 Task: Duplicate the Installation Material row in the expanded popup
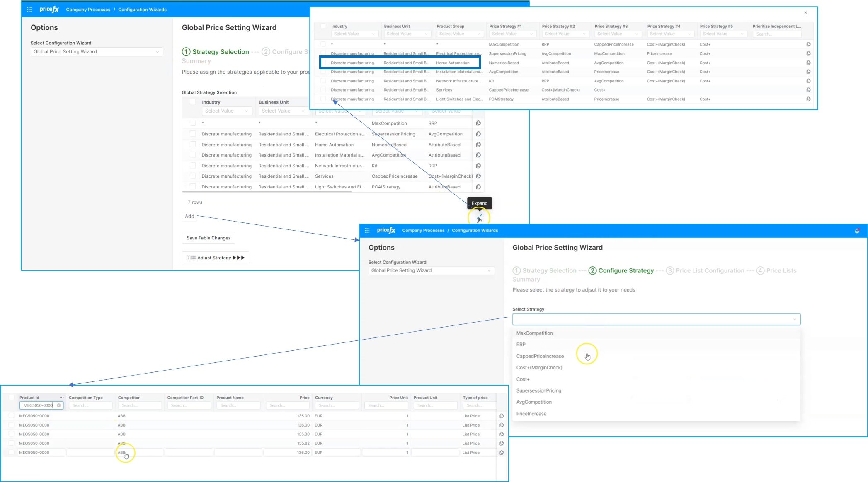[x=808, y=72]
